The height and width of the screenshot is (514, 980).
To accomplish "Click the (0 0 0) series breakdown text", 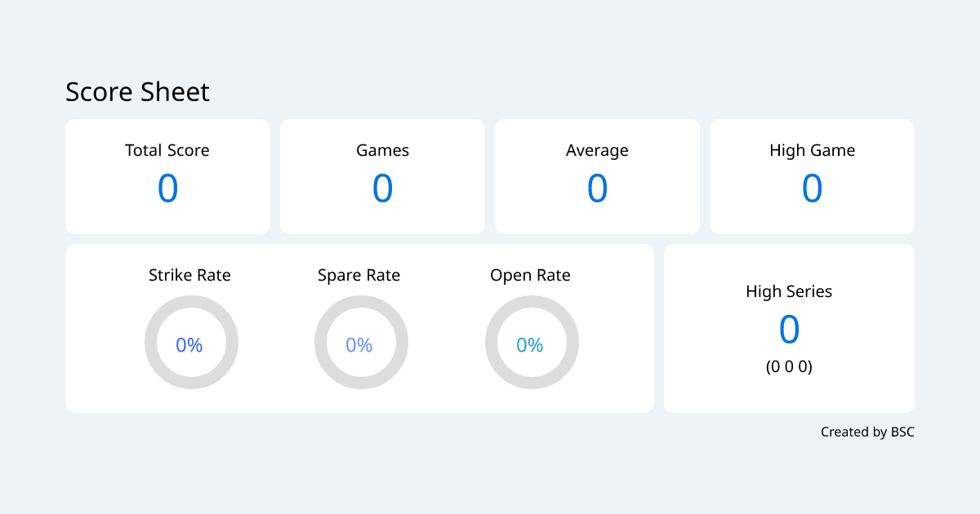I will 789,367.
